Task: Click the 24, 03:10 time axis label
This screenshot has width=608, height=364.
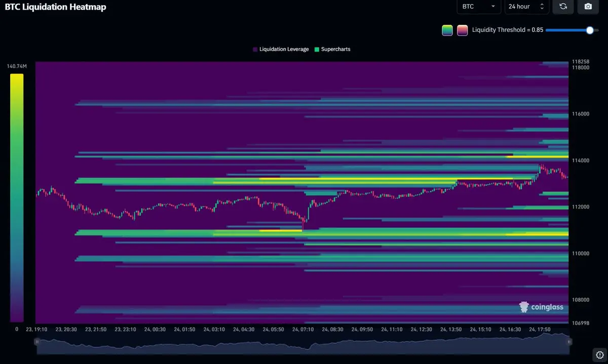Action: point(214,329)
